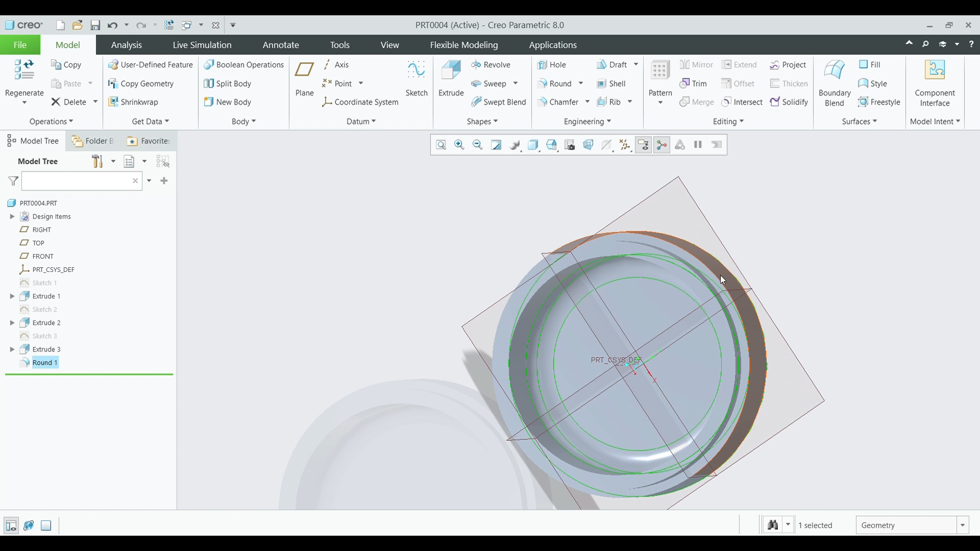Screen dimensions: 980x551
Task: Launch the Extrude tool
Action: 451,78
